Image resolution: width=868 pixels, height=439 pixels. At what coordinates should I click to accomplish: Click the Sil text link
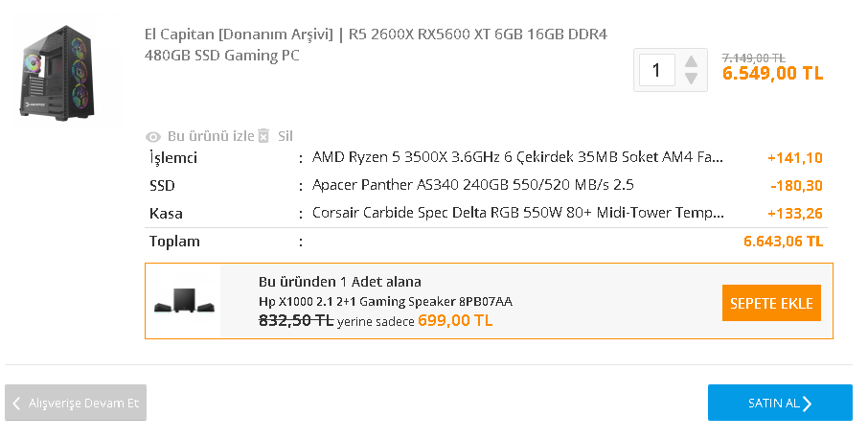coord(286,136)
